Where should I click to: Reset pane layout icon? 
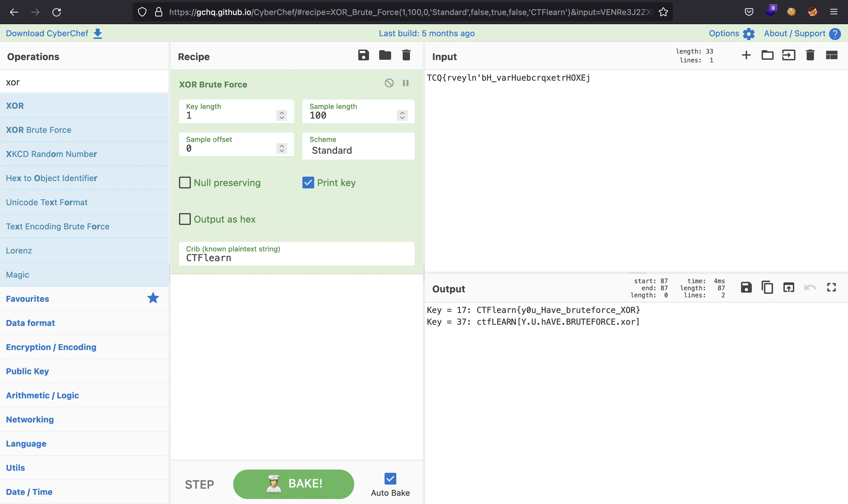pos(831,55)
